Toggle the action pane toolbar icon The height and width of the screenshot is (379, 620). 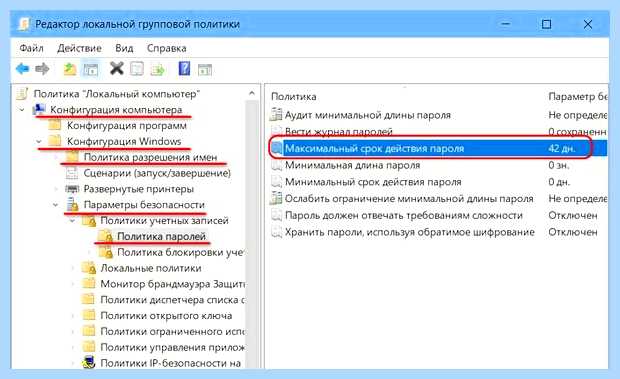(205, 70)
